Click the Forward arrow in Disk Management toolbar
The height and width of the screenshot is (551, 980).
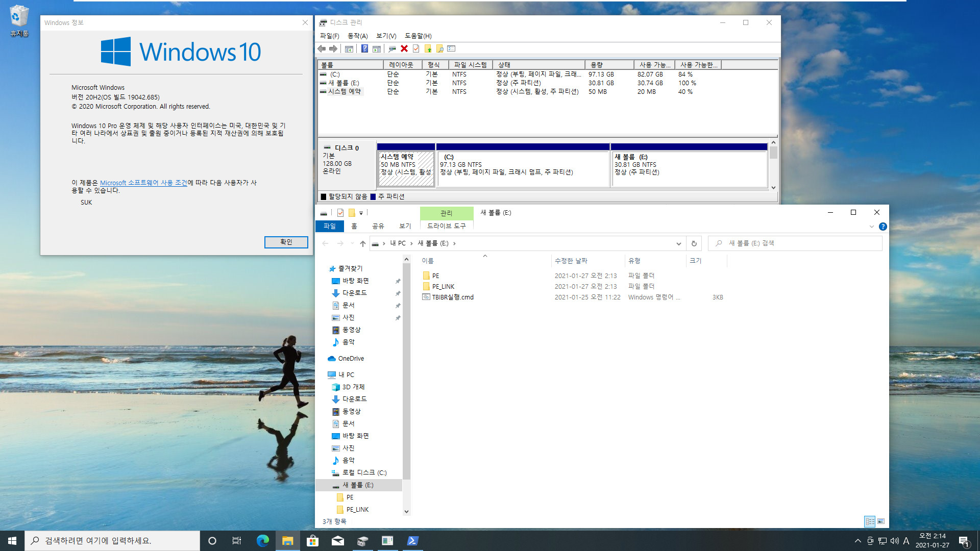(333, 48)
